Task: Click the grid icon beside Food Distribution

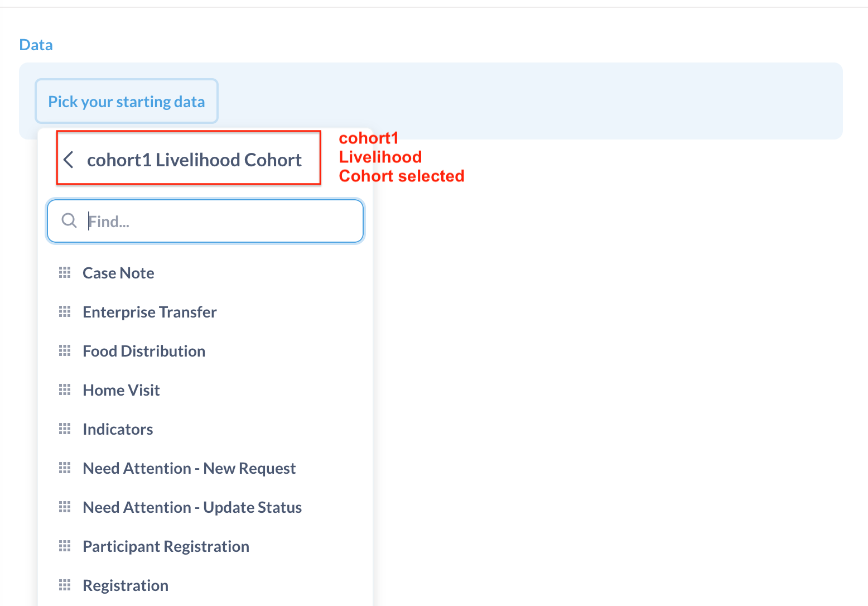Action: 65,350
